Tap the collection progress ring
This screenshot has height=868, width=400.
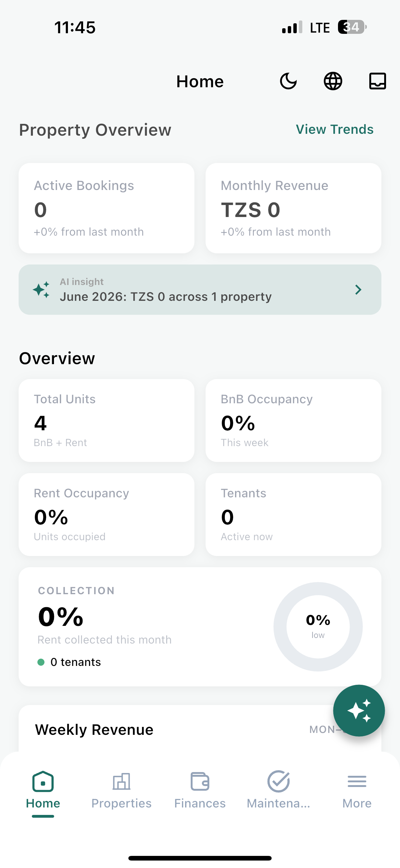point(318,627)
